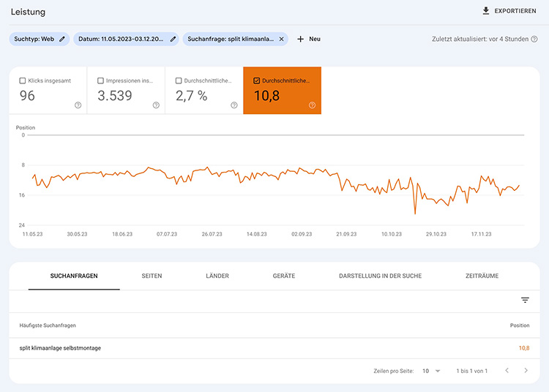Open the table filter icon
This screenshot has width=549, height=392.
coord(525,300)
